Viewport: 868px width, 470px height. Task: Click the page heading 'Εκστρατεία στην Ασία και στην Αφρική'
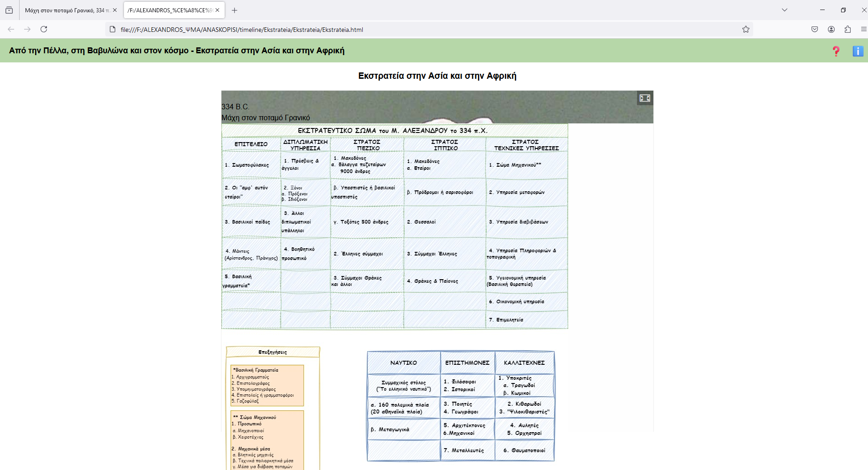437,76
